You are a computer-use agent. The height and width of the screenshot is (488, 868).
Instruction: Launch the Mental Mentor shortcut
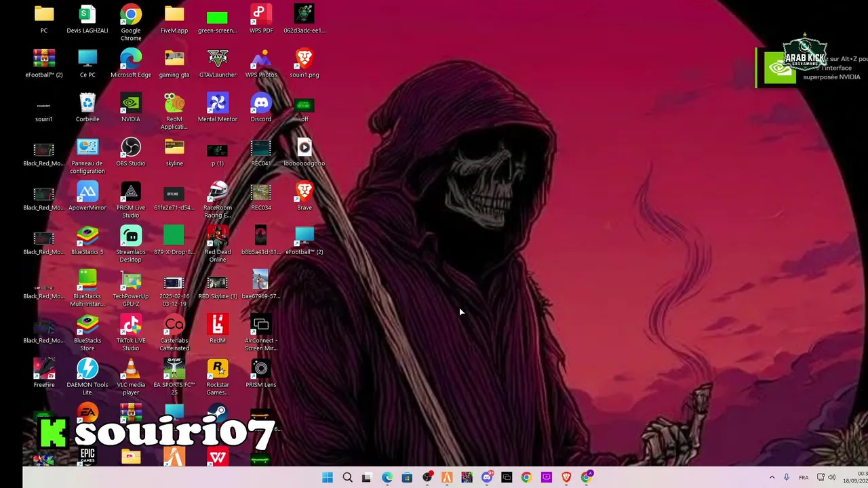point(218,108)
